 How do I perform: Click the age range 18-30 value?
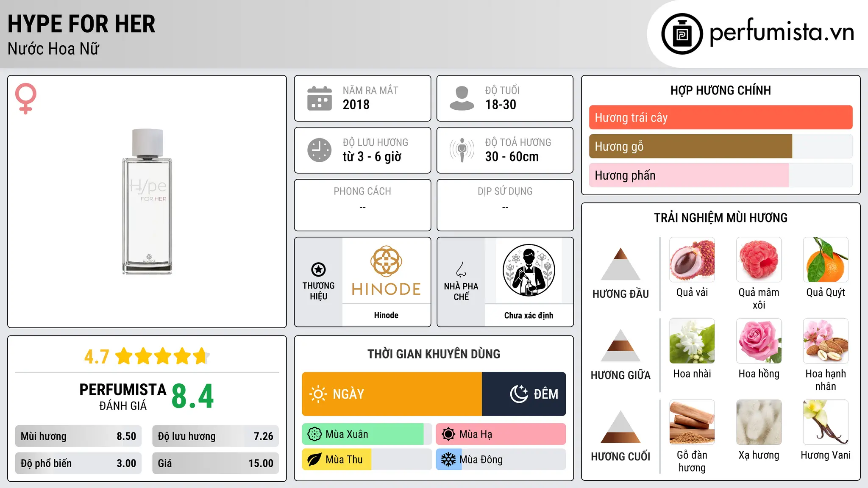click(x=501, y=105)
